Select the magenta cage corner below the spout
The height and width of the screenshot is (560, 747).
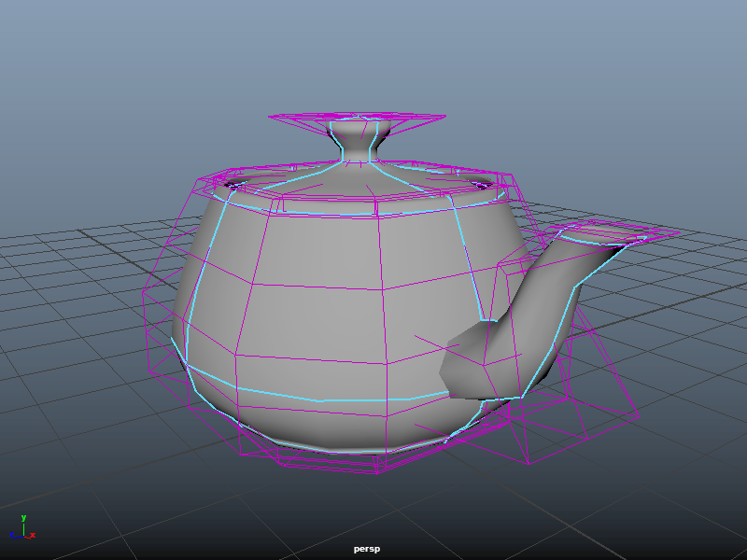(528, 463)
